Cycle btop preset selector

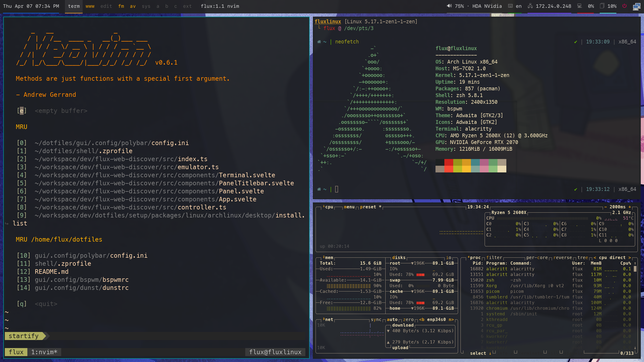[368, 207]
